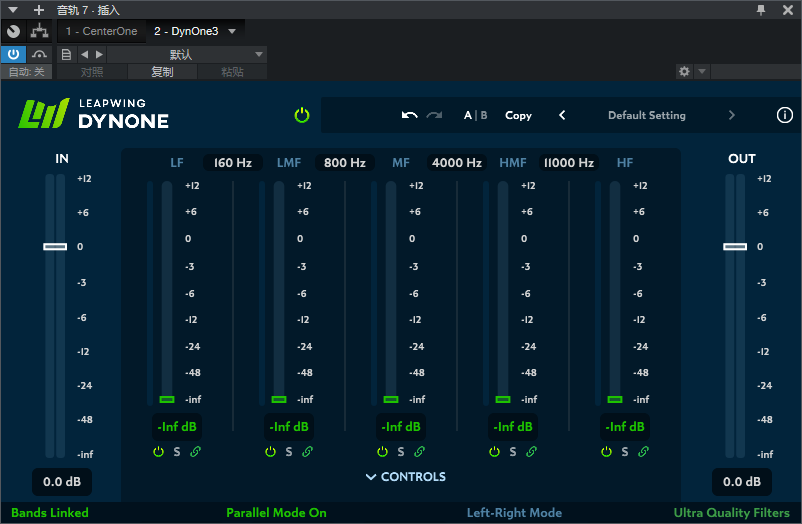
Task: Undo the last change
Action: click(x=409, y=115)
